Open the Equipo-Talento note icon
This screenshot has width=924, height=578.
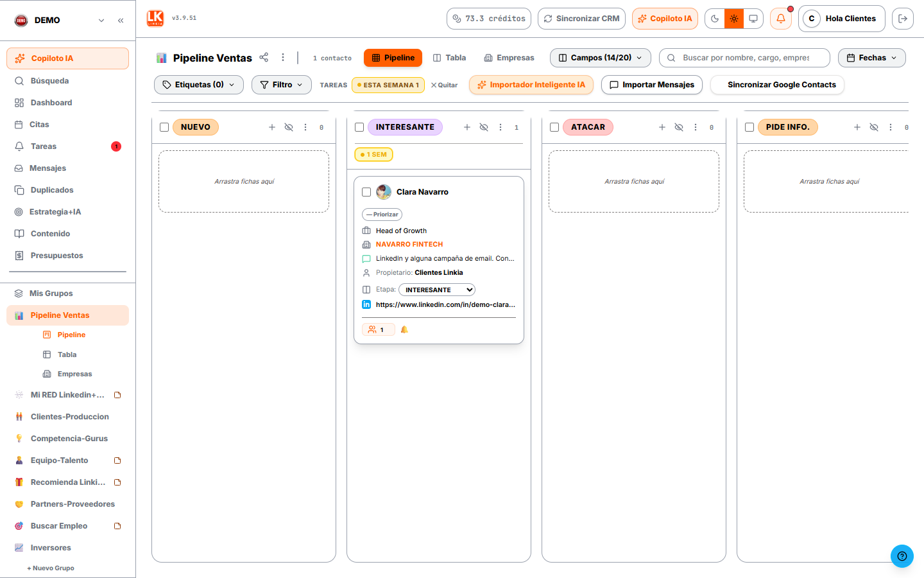coord(117,460)
